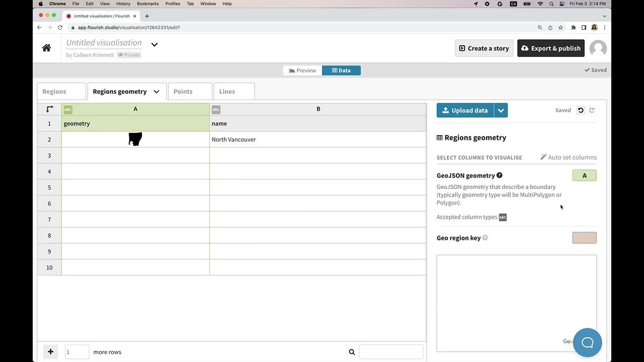Open the Regions data tab

(x=61, y=92)
